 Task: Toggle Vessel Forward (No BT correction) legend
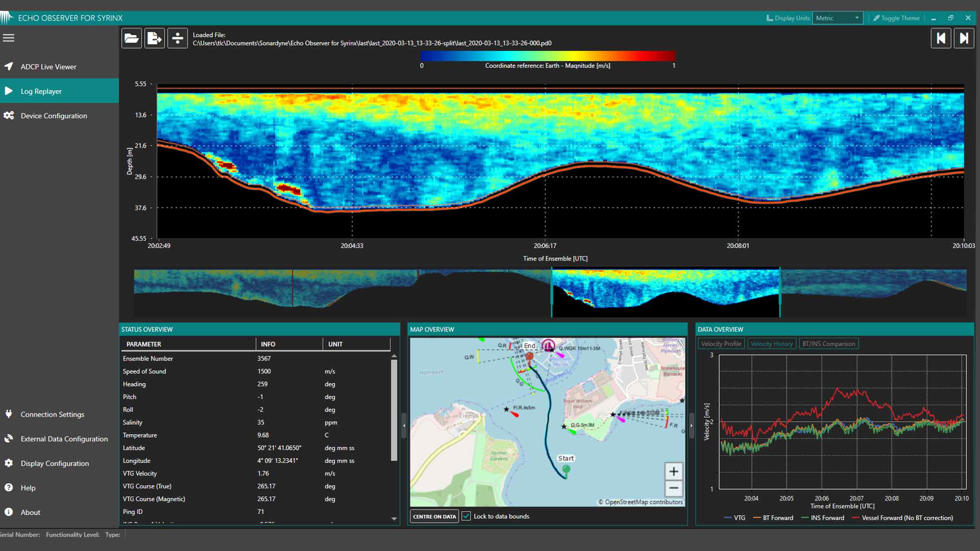coord(902,518)
